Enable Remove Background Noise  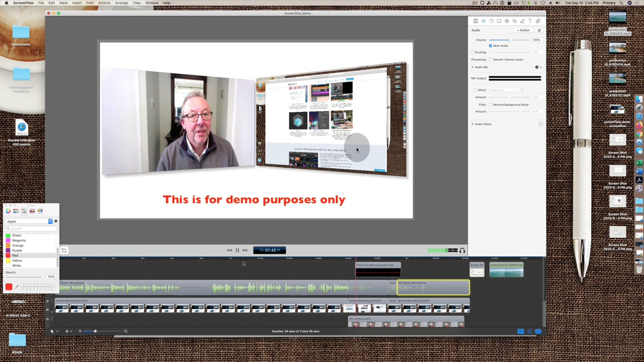click(490, 105)
